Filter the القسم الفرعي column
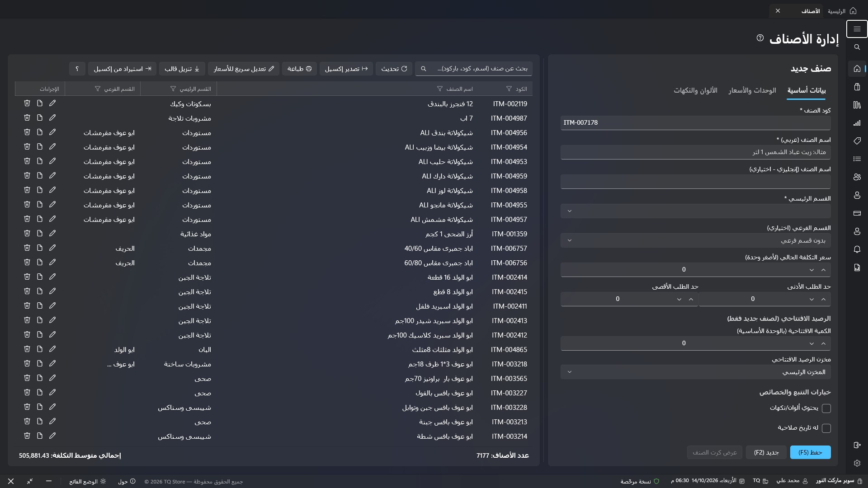Image resolution: width=868 pixels, height=488 pixels. 97,89
